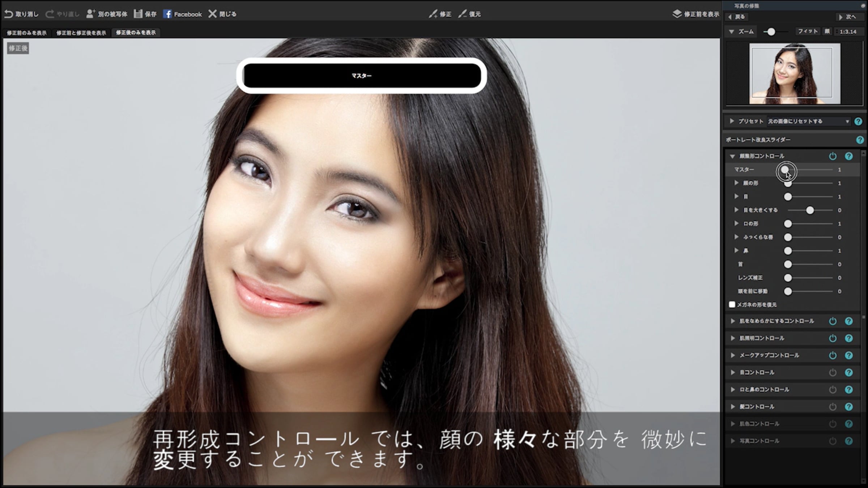
Task: Expand the 肌をなめらかにするコントロール section
Action: point(733,321)
